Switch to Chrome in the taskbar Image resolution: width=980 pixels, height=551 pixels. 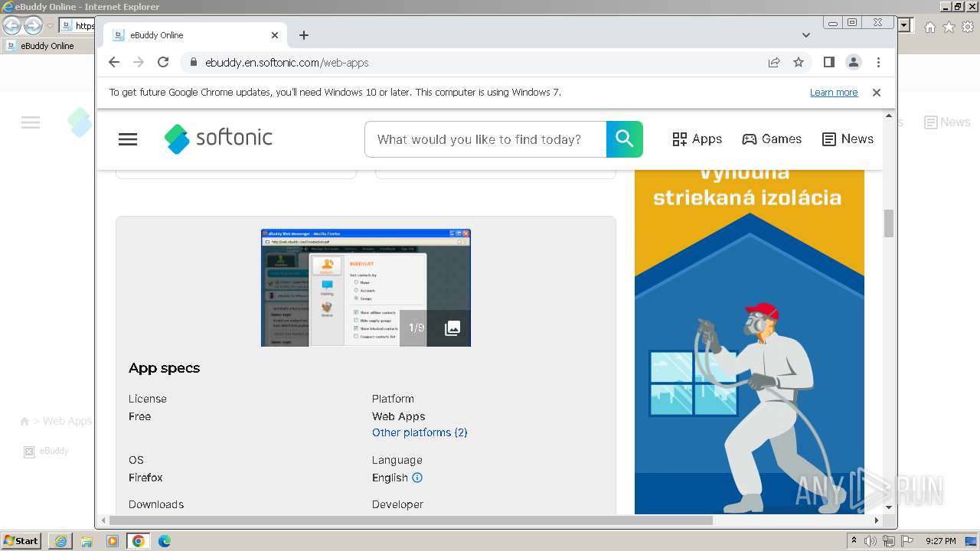click(x=139, y=541)
